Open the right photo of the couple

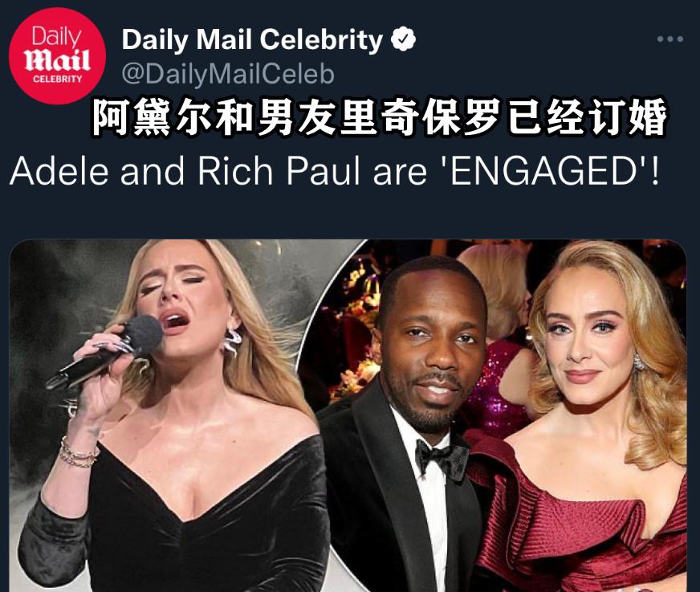pyautogui.click(x=504, y=415)
